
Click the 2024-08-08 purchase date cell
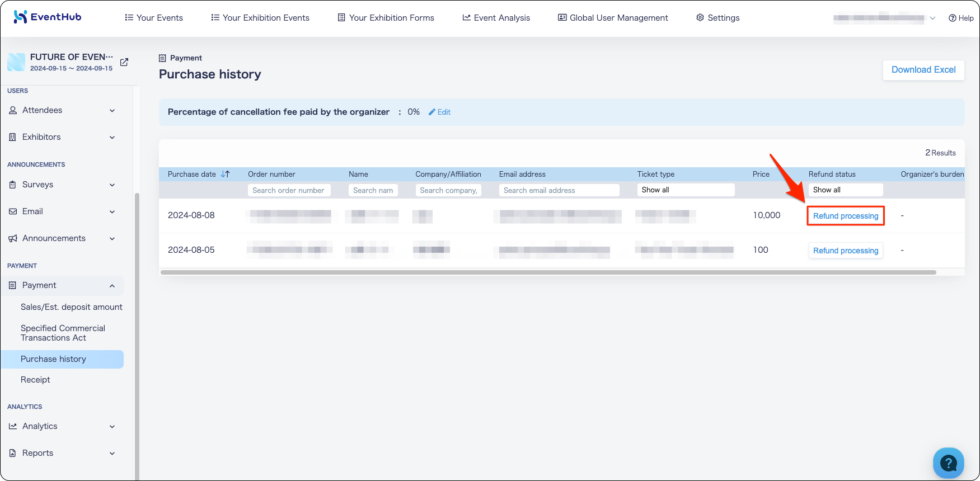[191, 215]
